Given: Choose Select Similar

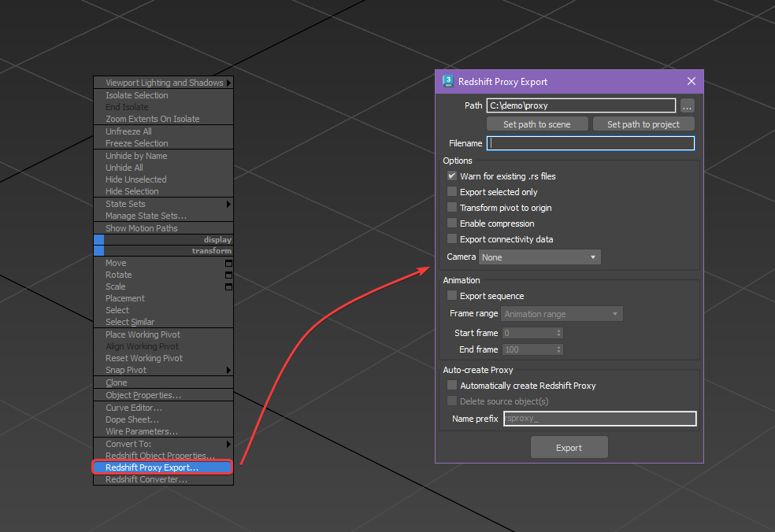Looking at the screenshot, I should click(x=163, y=322).
